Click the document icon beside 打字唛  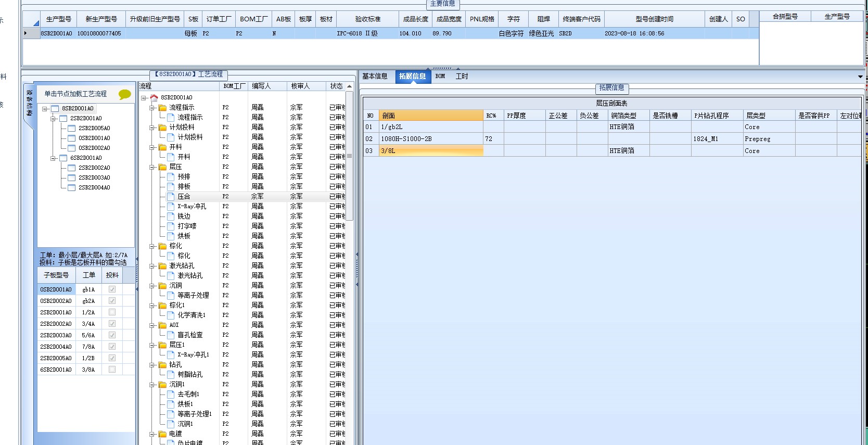pos(171,226)
